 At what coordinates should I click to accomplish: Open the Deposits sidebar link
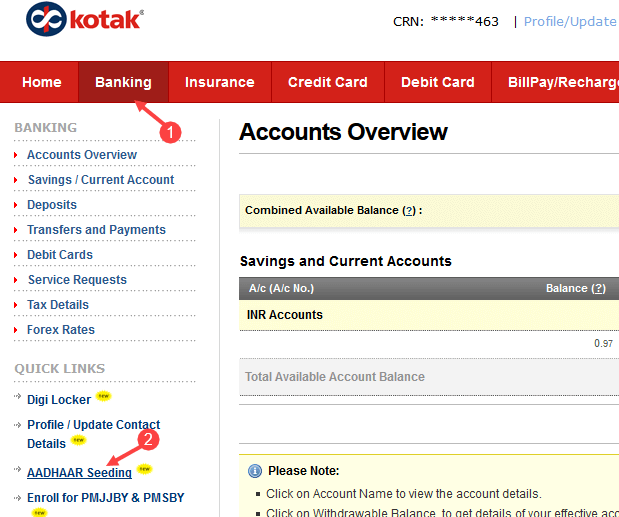click(52, 204)
